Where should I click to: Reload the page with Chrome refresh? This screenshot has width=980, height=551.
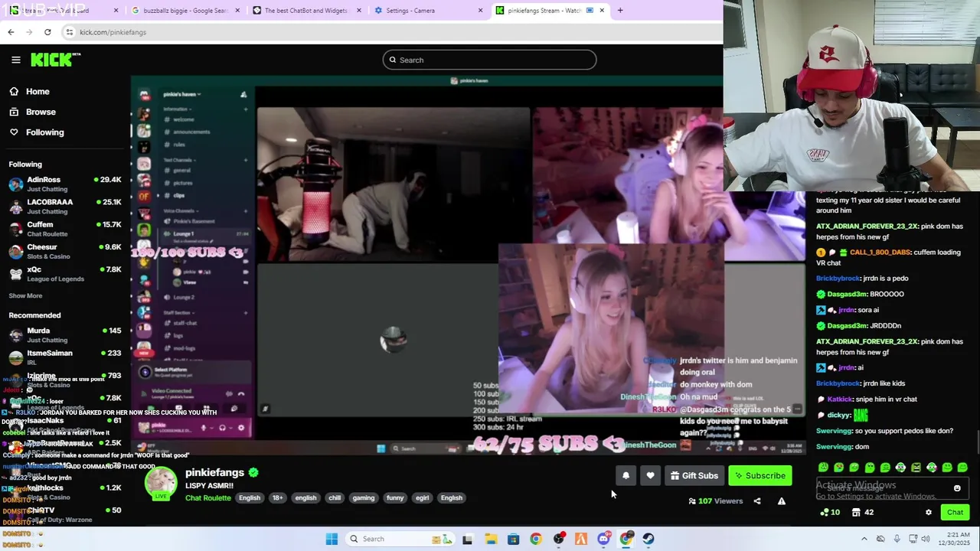pos(47,32)
